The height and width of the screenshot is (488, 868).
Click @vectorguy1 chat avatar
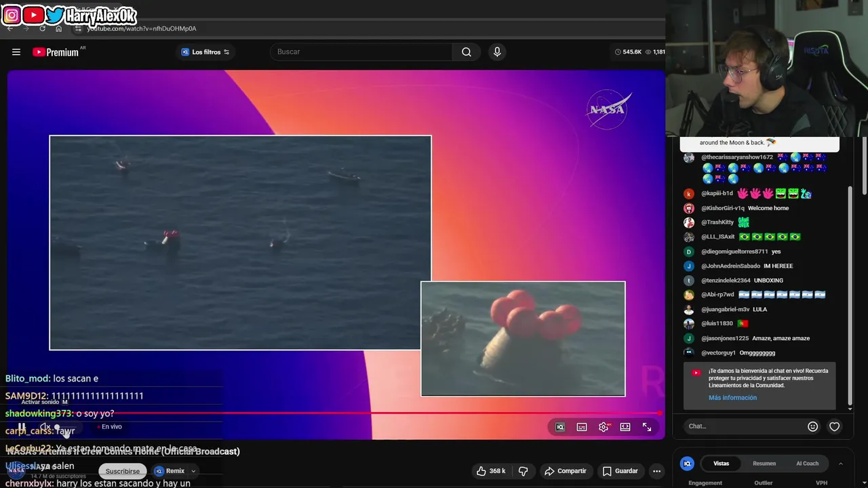click(689, 352)
